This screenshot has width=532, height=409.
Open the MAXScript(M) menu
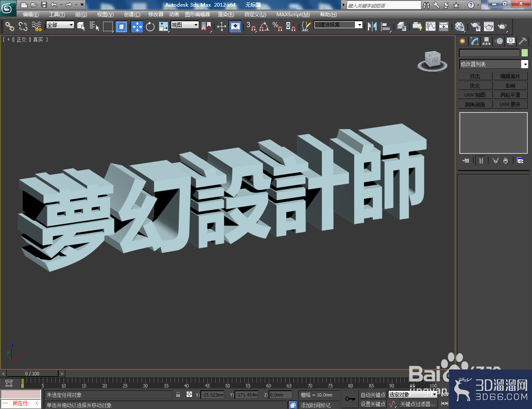(293, 15)
